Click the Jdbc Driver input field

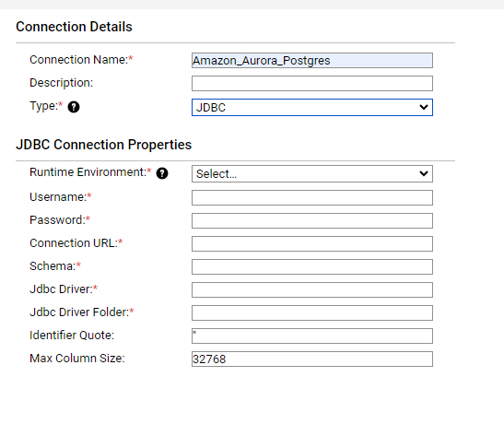(312, 290)
